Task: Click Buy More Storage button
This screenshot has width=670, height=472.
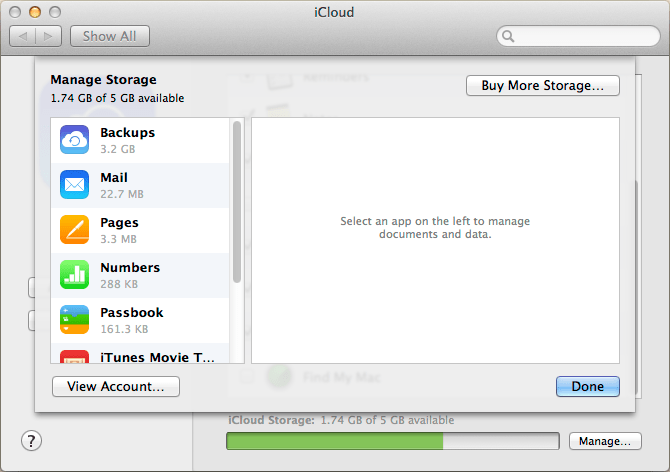Action: [543, 85]
